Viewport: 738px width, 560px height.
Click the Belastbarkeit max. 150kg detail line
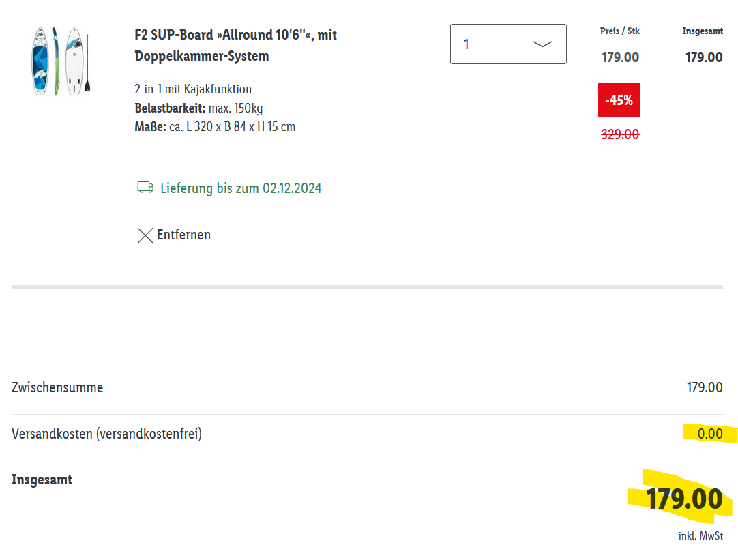tap(198, 108)
